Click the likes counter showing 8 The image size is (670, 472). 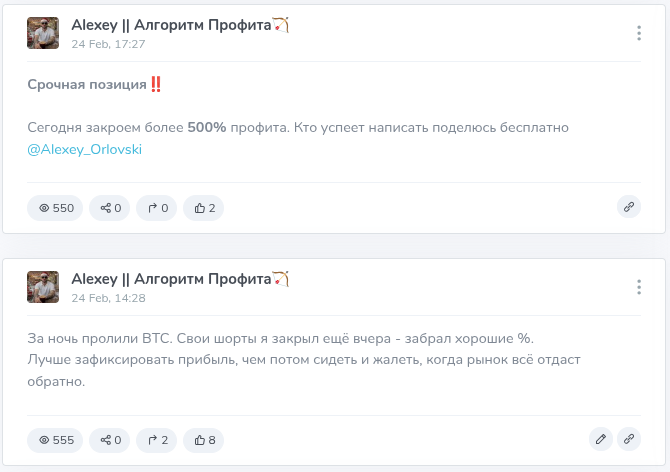coord(204,439)
